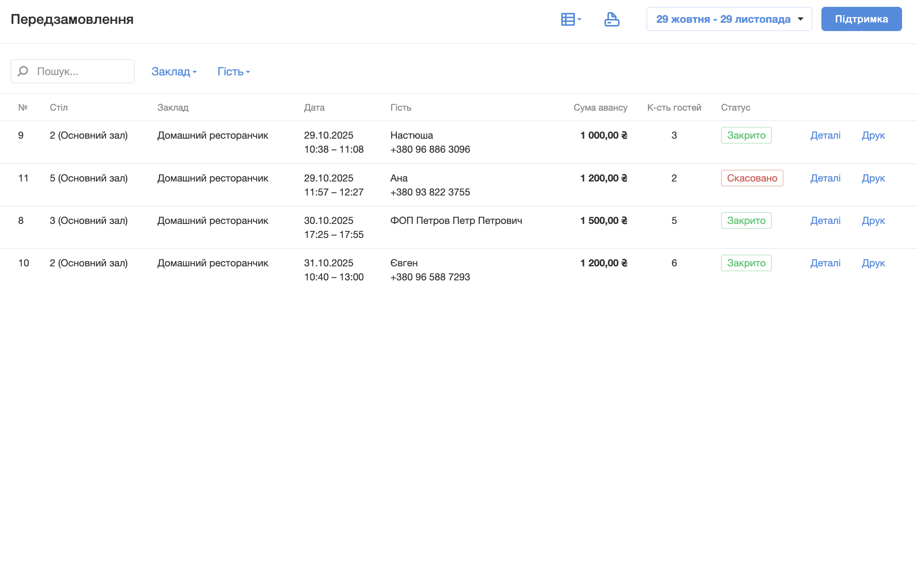Focus the Пошук search field
This screenshot has height=588, width=921.
tap(82, 71)
